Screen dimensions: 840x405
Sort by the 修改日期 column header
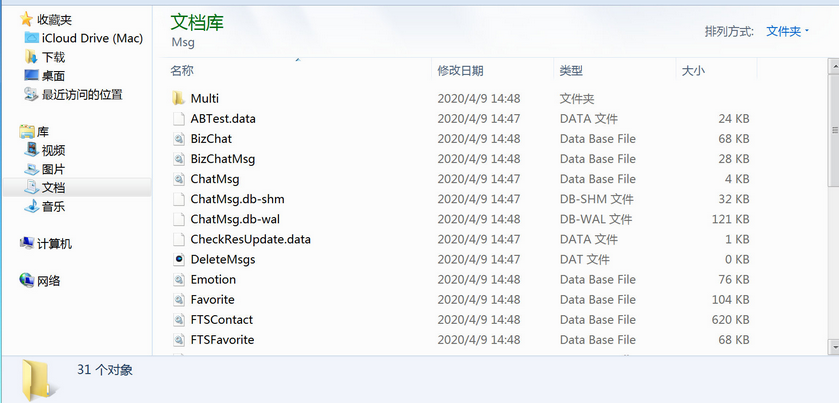(x=460, y=70)
